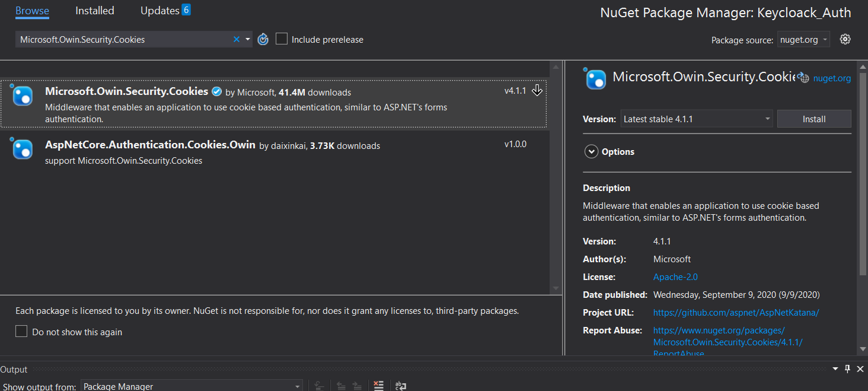The image size is (868, 391).
Task: Click the package icon in details pane
Action: [595, 78]
